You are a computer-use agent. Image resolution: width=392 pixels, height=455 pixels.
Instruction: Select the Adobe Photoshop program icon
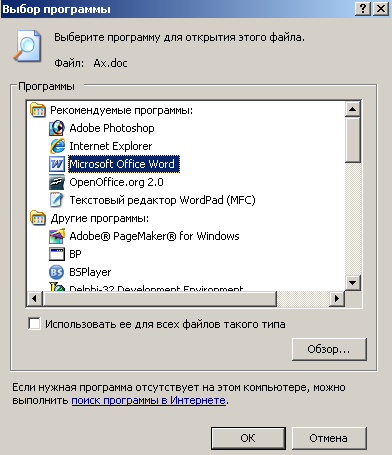(x=57, y=128)
